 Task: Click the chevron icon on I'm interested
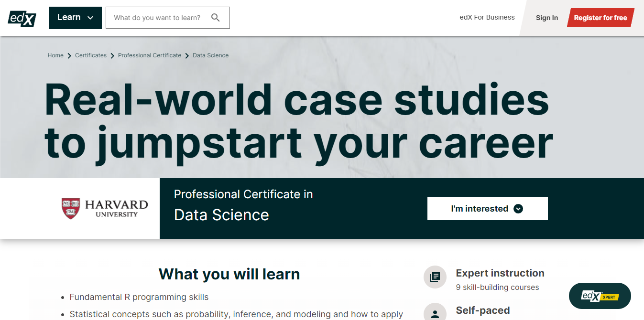(518, 209)
